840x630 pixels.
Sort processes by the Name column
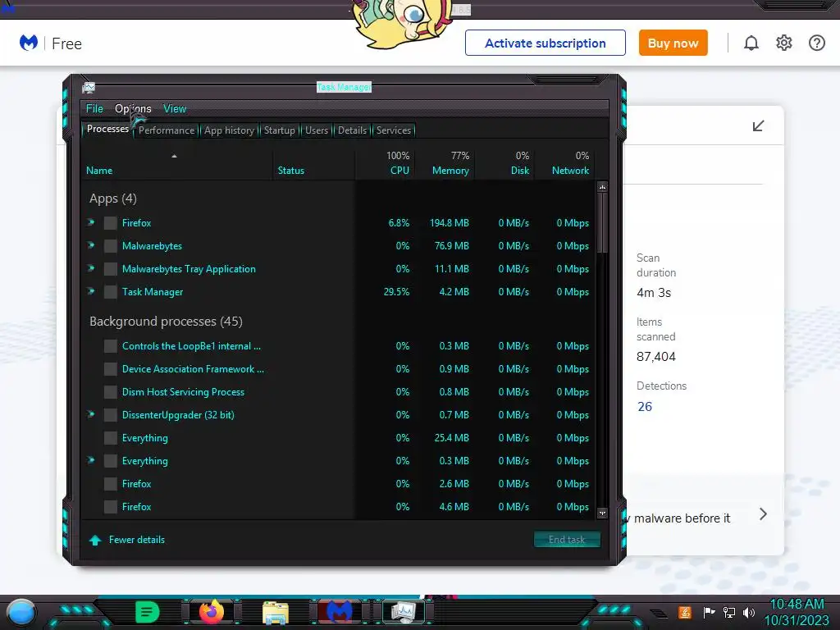[x=177, y=163]
